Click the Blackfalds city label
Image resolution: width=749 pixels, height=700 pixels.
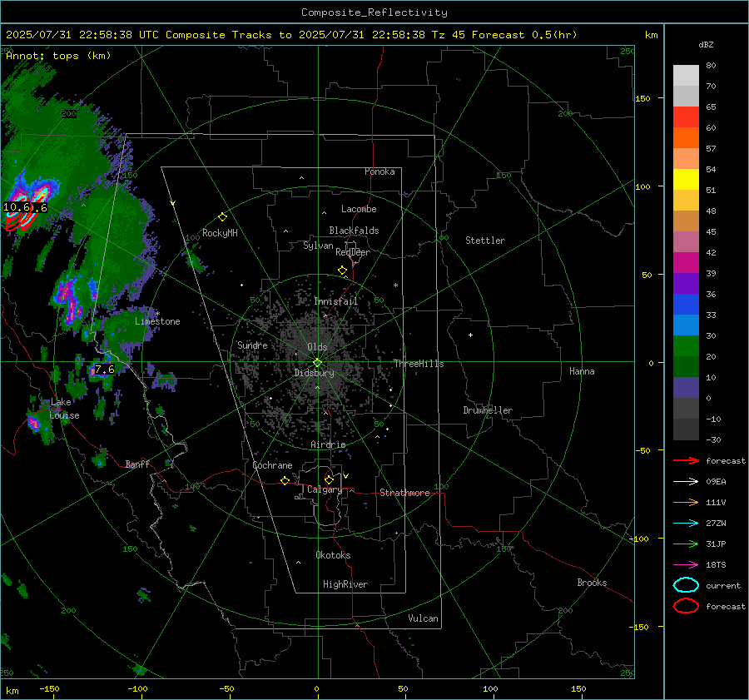click(x=354, y=231)
